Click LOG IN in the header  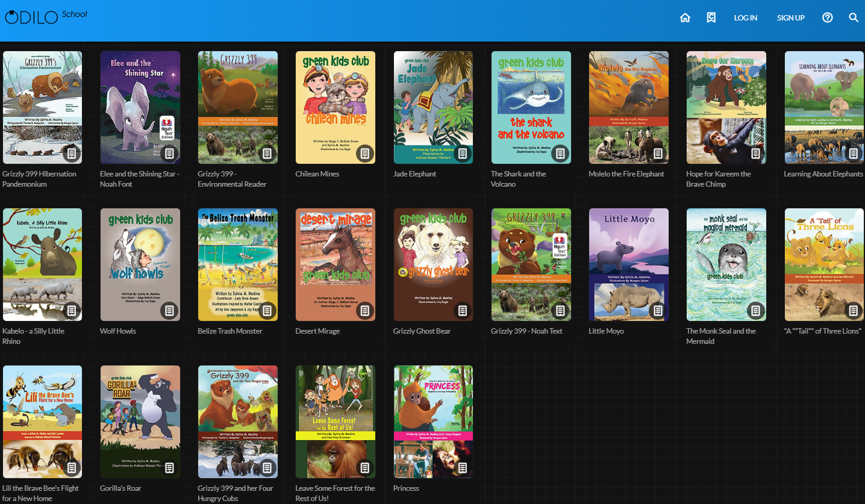point(745,18)
